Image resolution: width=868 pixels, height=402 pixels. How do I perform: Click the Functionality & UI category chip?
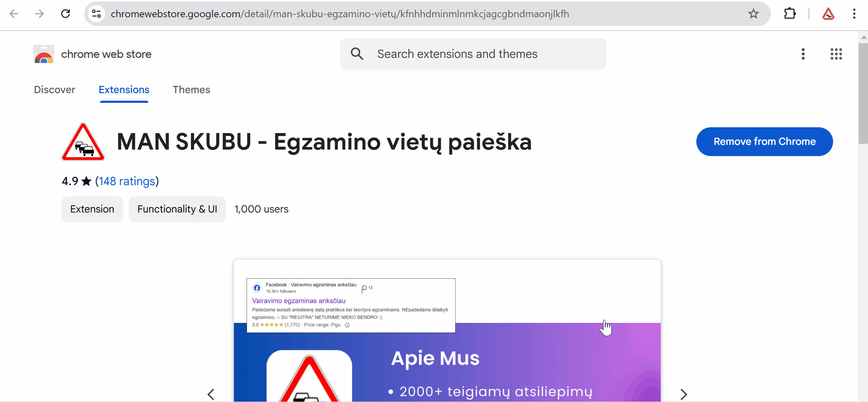tap(177, 209)
